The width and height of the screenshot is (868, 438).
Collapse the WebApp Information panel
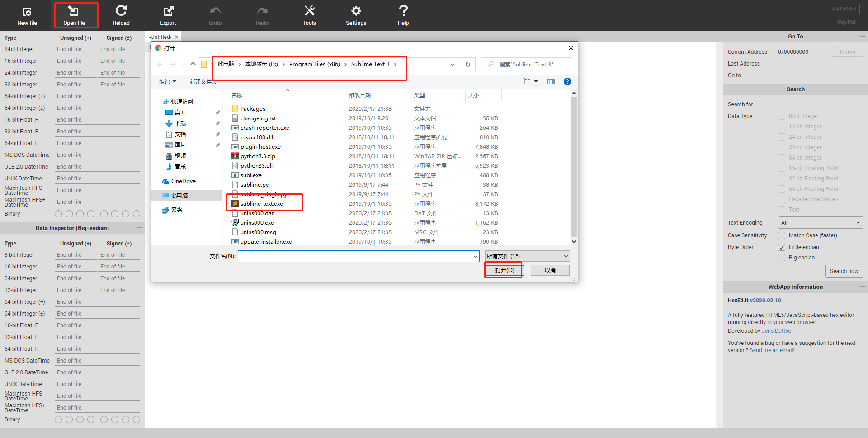tap(862, 287)
